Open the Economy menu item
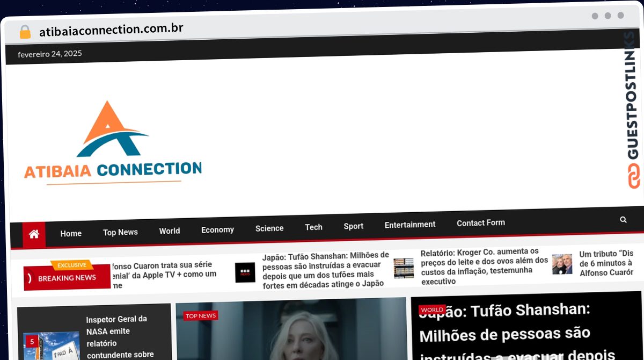This screenshot has width=644, height=360. (x=217, y=229)
